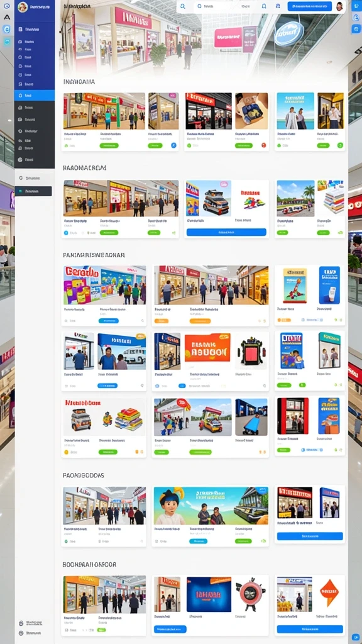Click blue button under the blue neon sign card

click(170, 629)
